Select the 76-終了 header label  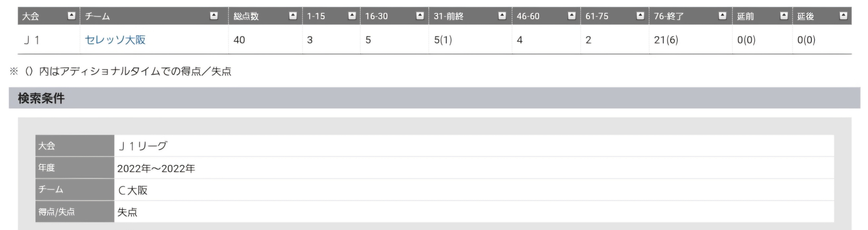[669, 16]
